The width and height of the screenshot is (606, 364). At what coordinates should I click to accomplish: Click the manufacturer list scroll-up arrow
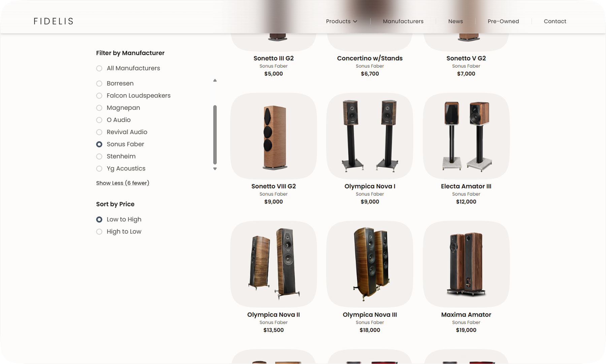coord(215,80)
